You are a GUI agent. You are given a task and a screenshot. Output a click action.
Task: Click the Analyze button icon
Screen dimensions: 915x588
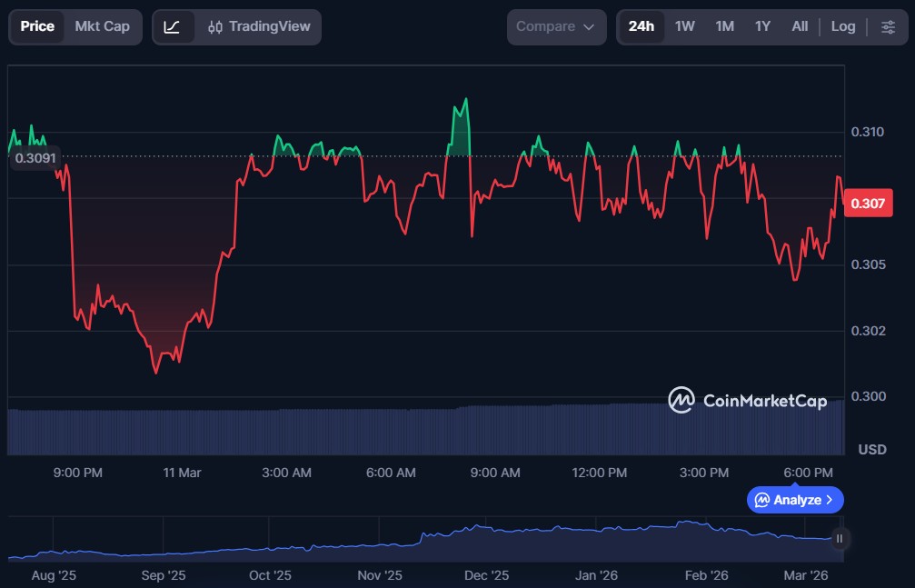[761, 500]
